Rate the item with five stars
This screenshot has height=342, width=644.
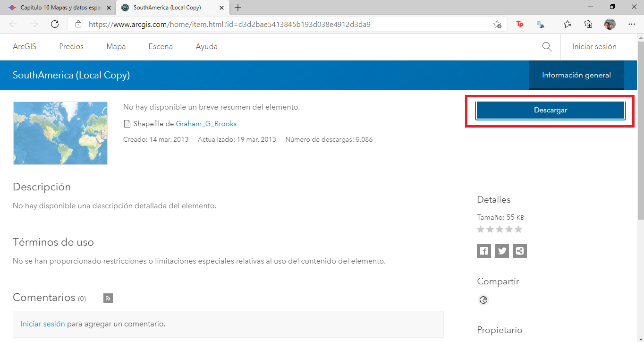[518, 229]
